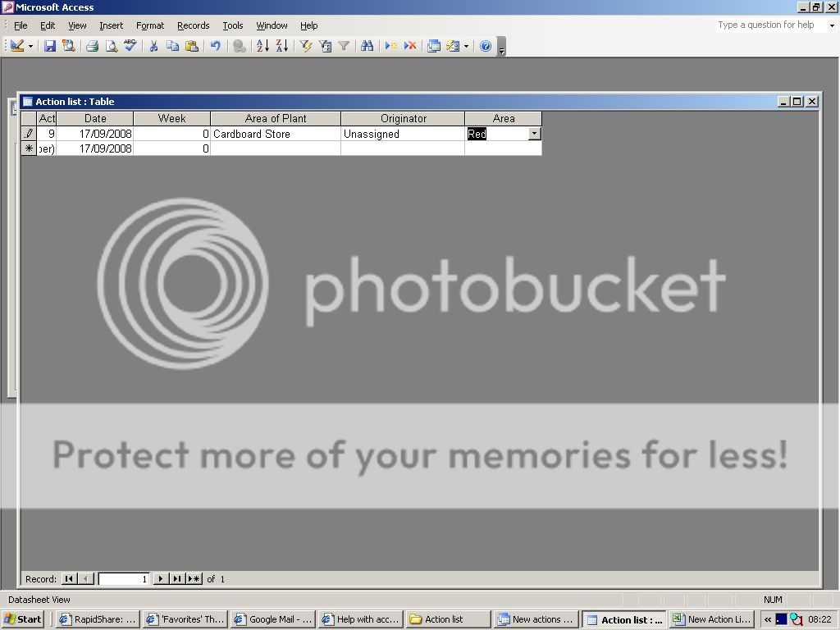Viewport: 840px width, 630px height.
Task: Open the File menu
Action: tap(21, 25)
